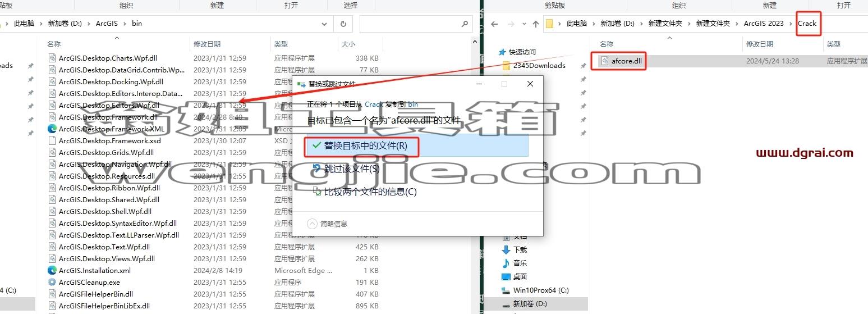This screenshot has width=868, height=314.
Task: Expand "简略信息" details chevron
Action: pyautogui.click(x=312, y=224)
